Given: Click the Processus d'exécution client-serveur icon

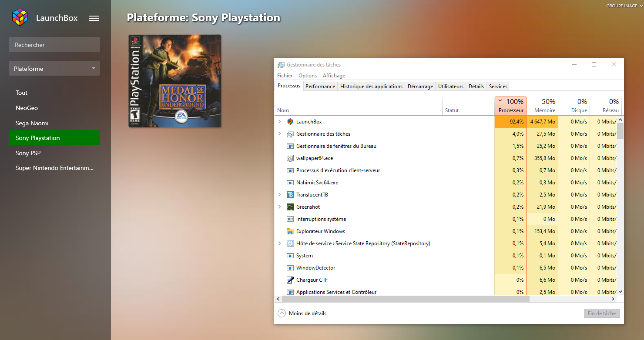Looking at the screenshot, I should pyautogui.click(x=290, y=170).
